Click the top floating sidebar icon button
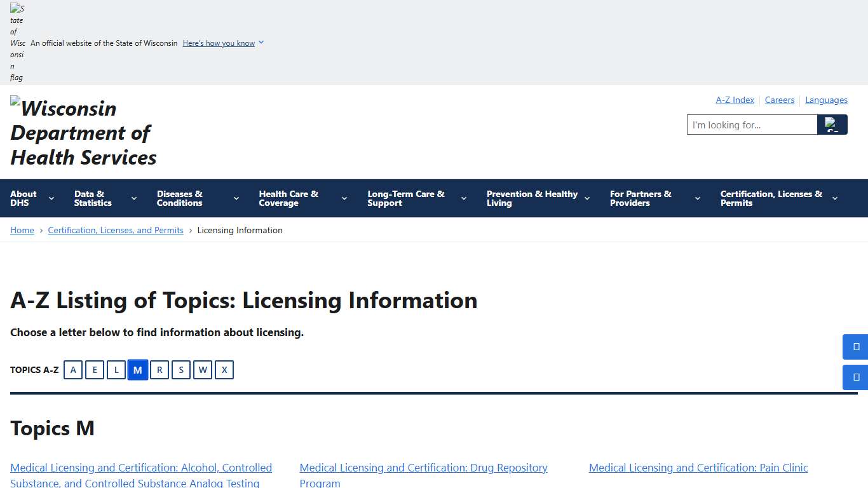The image size is (868, 488). point(855,347)
